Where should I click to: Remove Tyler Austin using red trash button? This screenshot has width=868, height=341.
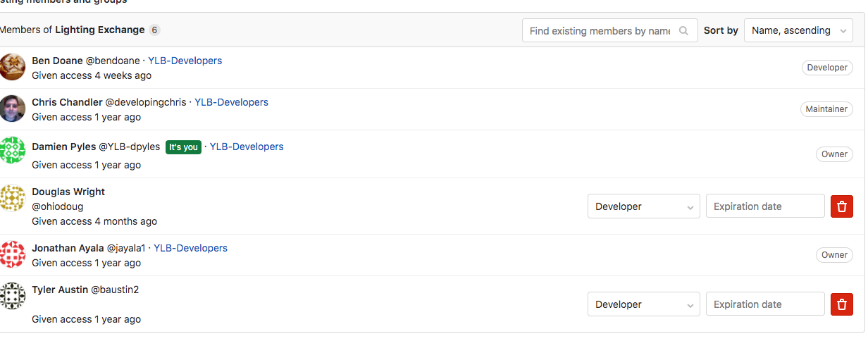[x=842, y=304]
